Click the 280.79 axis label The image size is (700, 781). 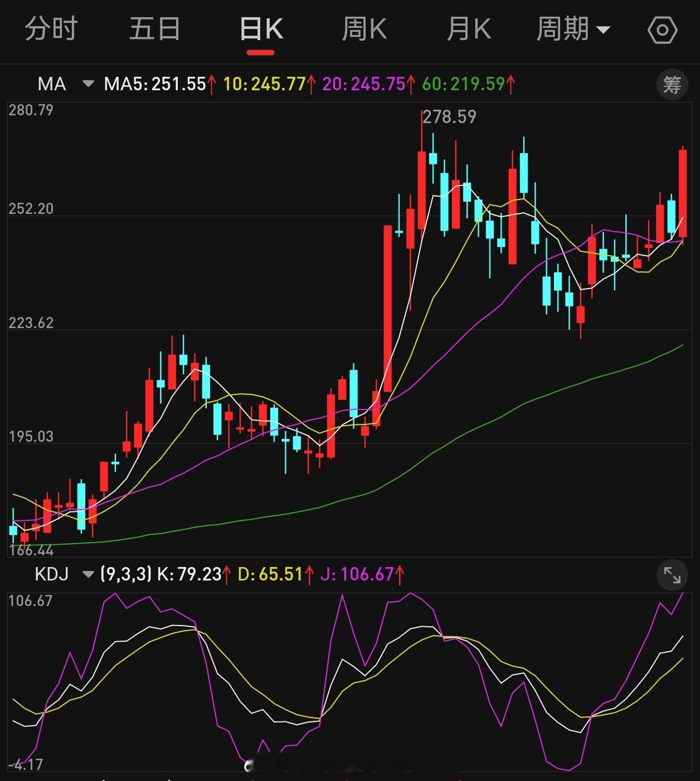point(31,110)
